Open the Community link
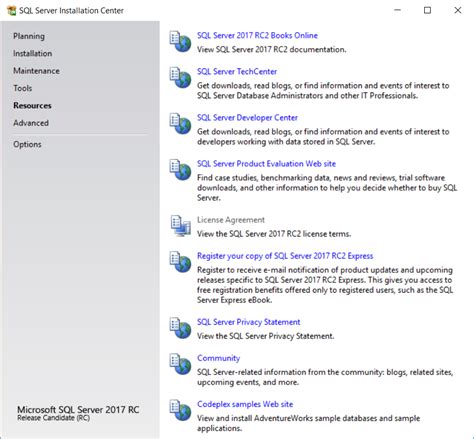Image resolution: width=474 pixels, height=439 pixels. pyautogui.click(x=218, y=358)
